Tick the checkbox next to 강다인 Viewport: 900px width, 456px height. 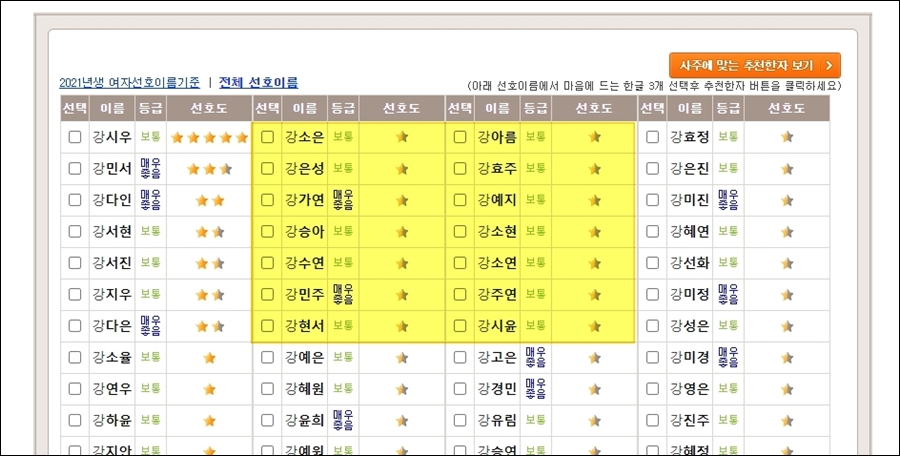(x=75, y=200)
